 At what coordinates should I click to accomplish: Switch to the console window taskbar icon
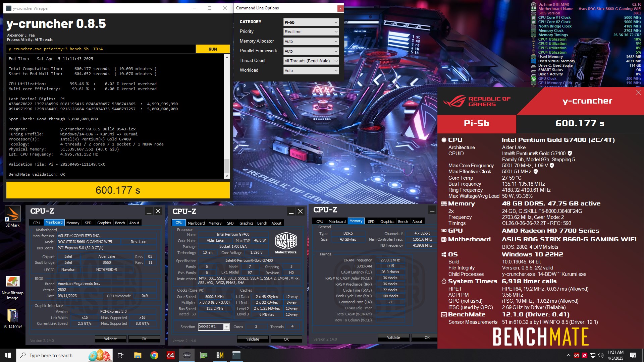[x=236, y=355]
